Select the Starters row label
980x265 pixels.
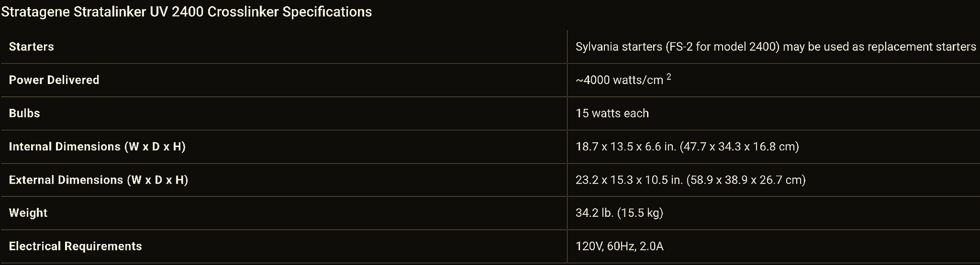(x=31, y=47)
